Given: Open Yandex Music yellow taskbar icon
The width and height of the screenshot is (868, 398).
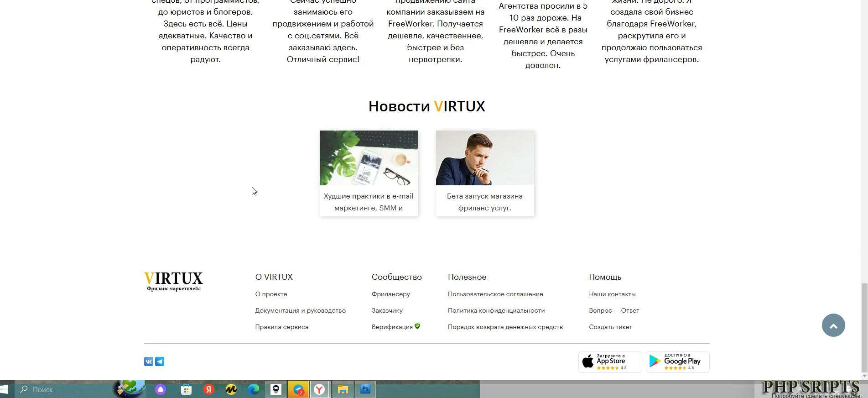Looking at the screenshot, I should pos(231,389).
